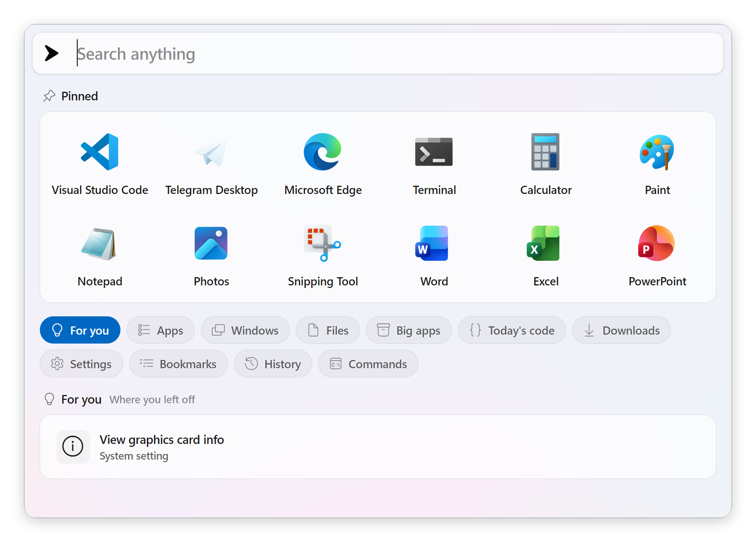This screenshot has height=542, width=756.
Task: Launch Paint from pinned apps
Action: 657,164
